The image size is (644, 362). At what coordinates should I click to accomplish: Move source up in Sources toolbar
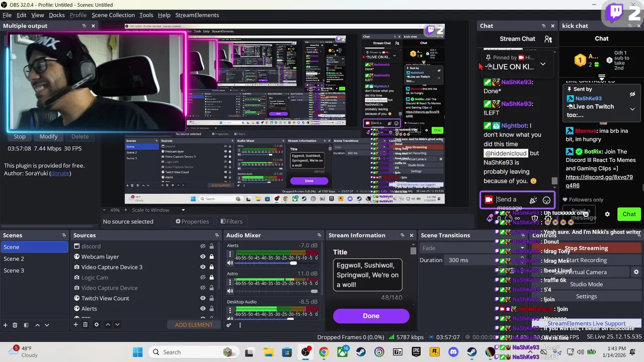[108, 325]
